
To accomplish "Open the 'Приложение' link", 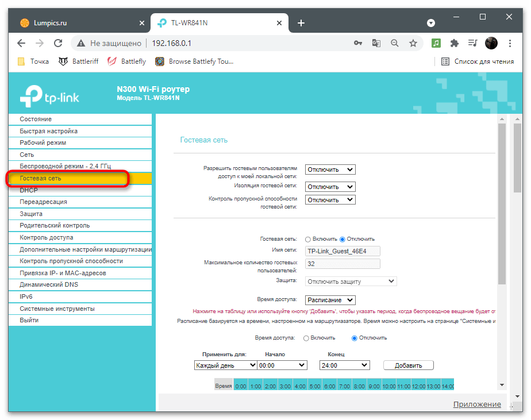I will pos(477,404).
